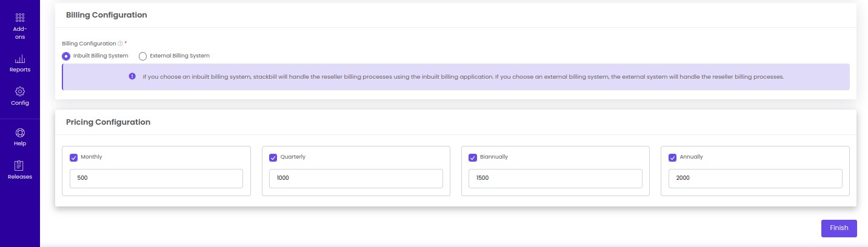Focus the Biannually price field showing 1500

pyautogui.click(x=555, y=179)
